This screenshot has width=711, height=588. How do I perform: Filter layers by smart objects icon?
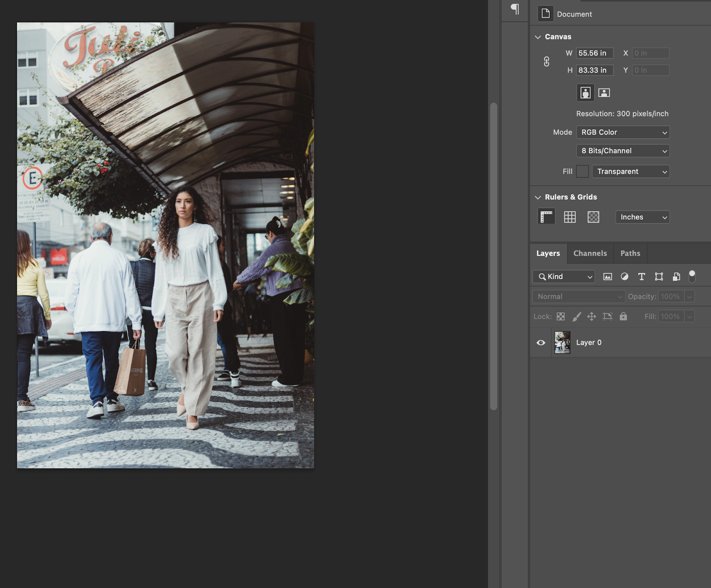[676, 276]
